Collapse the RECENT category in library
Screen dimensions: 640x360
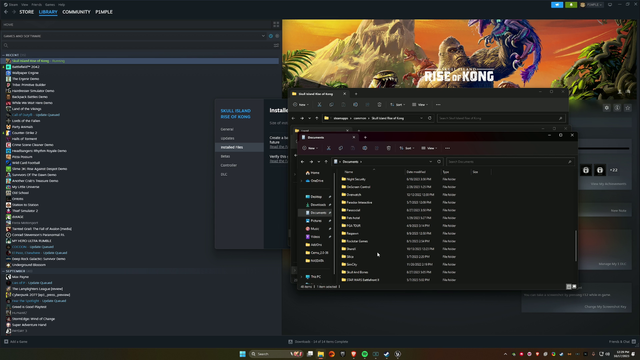coord(4,55)
